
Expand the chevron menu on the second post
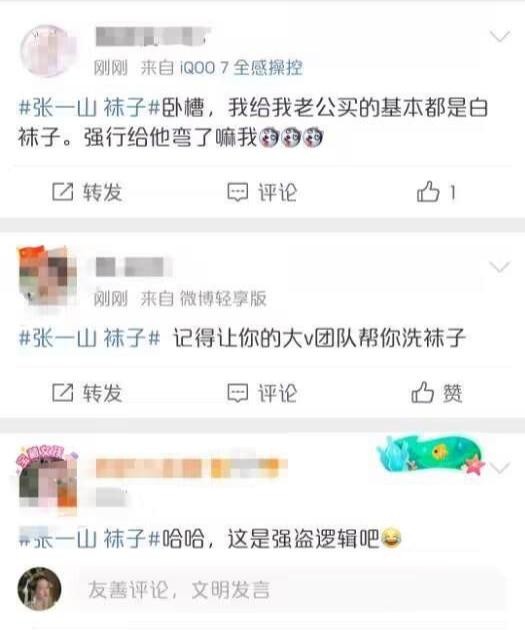tap(500, 267)
